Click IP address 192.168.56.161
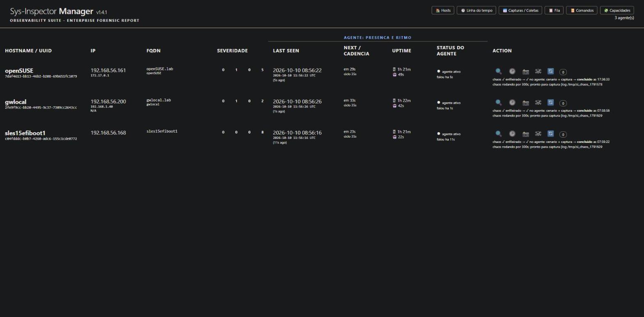Screen dimensions: 644x317 [108, 70]
